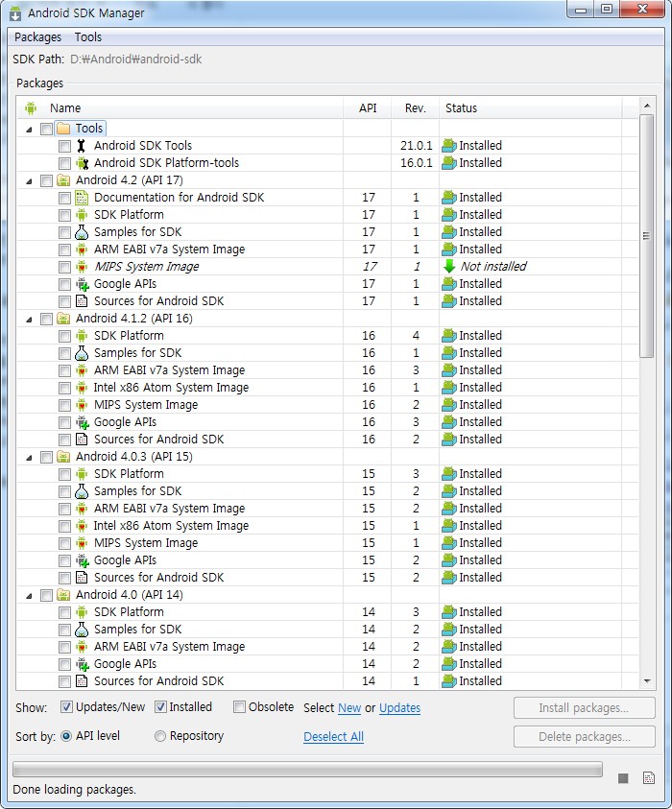This screenshot has height=809, width=672.
Task: Open the Tools menu
Action: [x=88, y=37]
